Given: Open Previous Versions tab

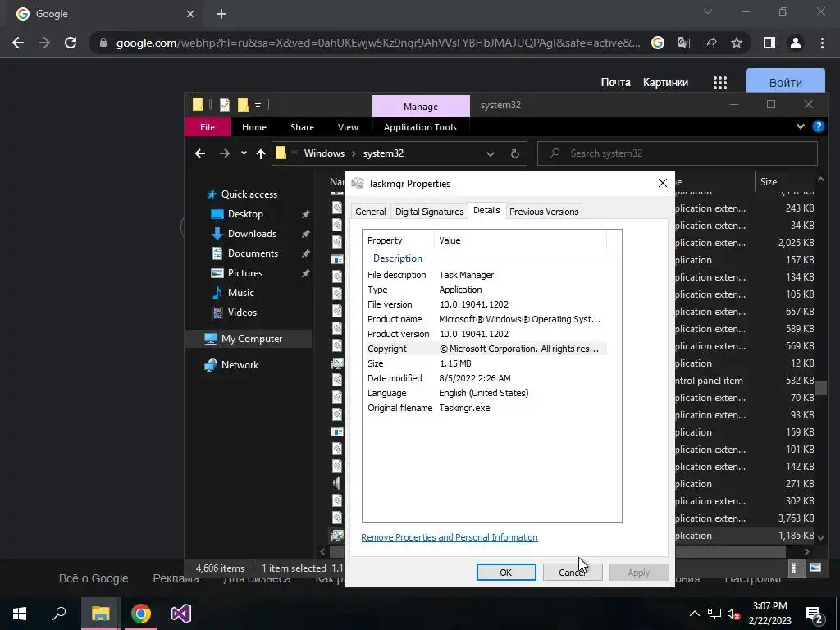Looking at the screenshot, I should click(x=544, y=212).
